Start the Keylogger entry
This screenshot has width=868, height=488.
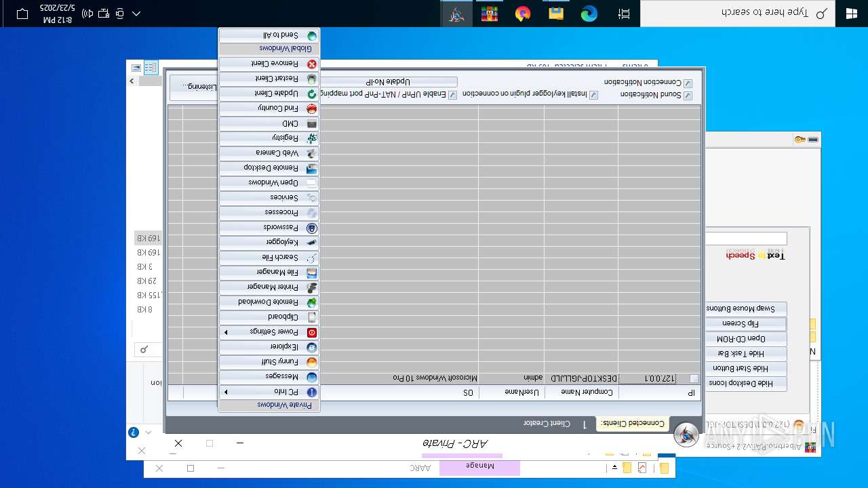(269, 243)
